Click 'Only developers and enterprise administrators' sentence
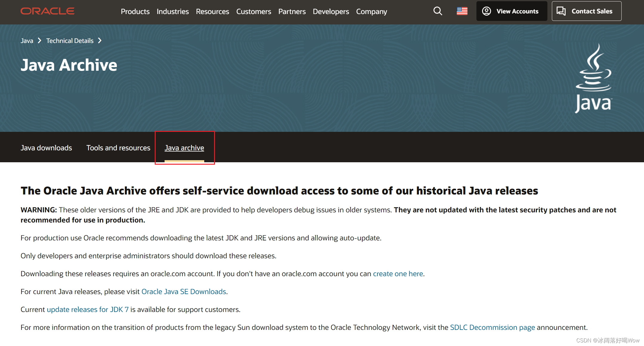644x346 pixels. (148, 256)
